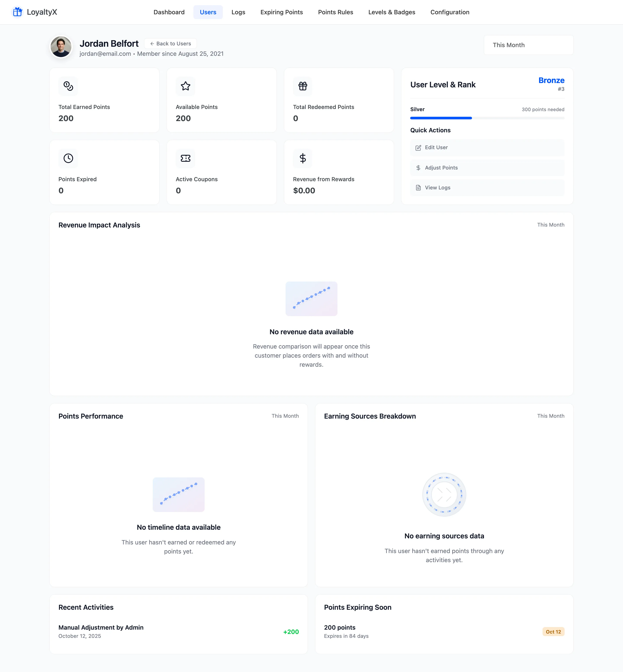Click the LoyaltyX brand name
This screenshot has width=623, height=672.
[x=42, y=12]
